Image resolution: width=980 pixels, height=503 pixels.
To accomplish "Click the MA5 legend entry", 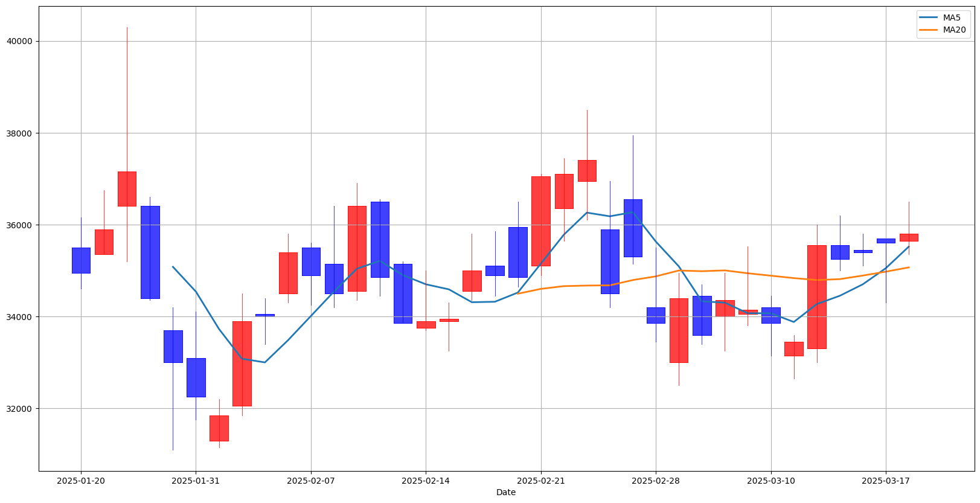I will click(944, 18).
